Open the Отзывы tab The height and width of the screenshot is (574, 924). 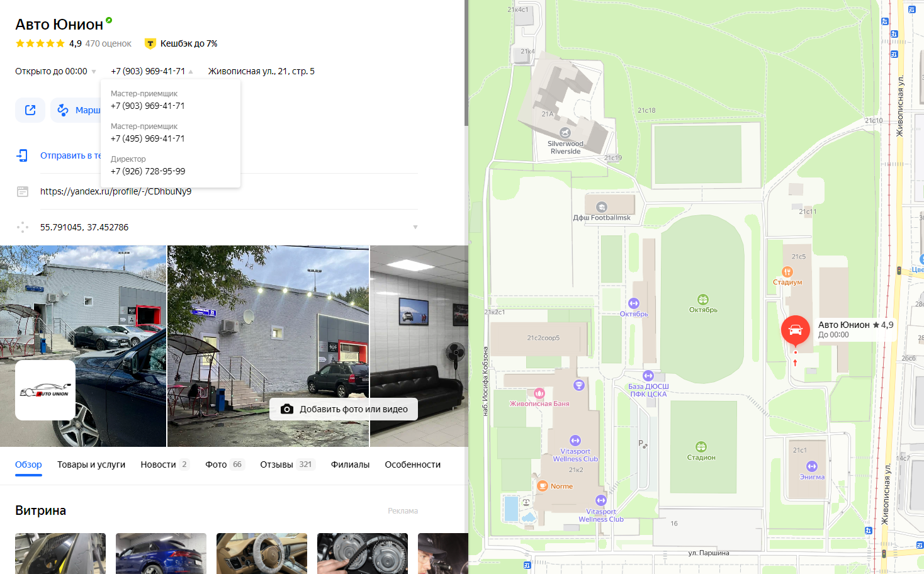pyautogui.click(x=276, y=464)
